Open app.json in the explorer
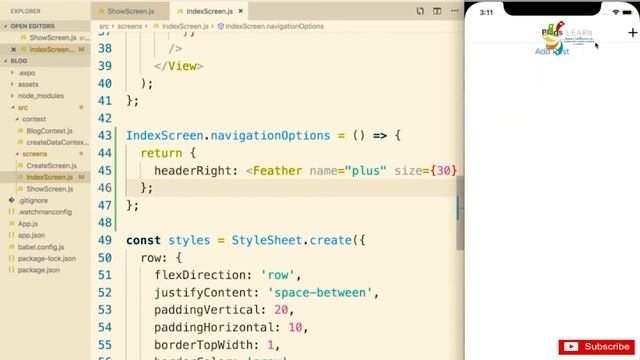This screenshot has width=640, height=360. coord(31,235)
